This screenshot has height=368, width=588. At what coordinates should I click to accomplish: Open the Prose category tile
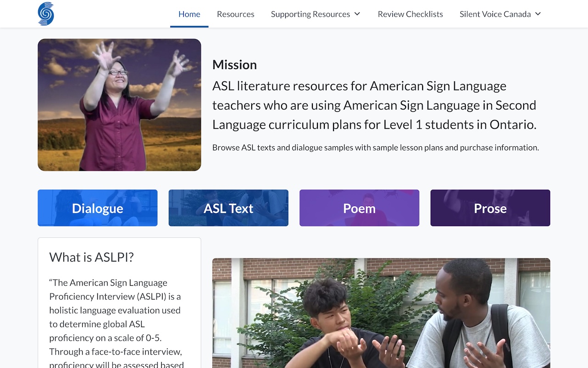[x=490, y=208]
